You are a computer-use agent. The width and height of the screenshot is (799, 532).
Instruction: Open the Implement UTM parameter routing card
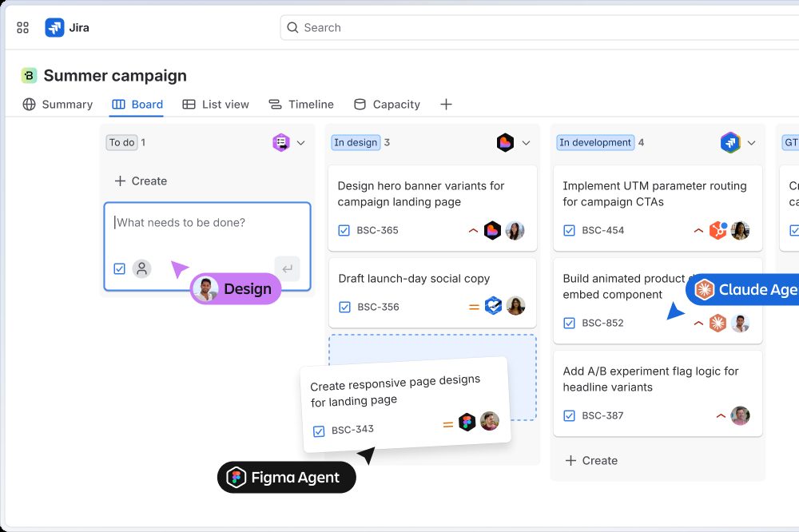click(x=658, y=208)
